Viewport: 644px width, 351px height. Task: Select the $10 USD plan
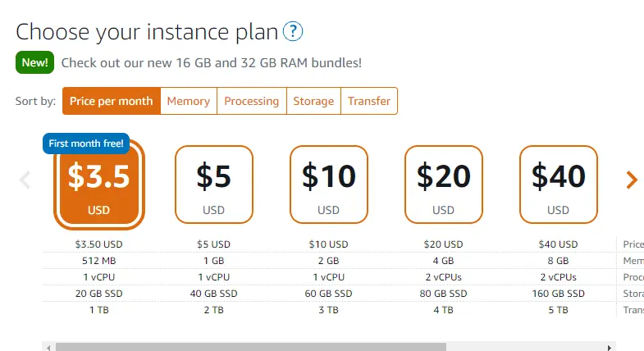pyautogui.click(x=329, y=185)
